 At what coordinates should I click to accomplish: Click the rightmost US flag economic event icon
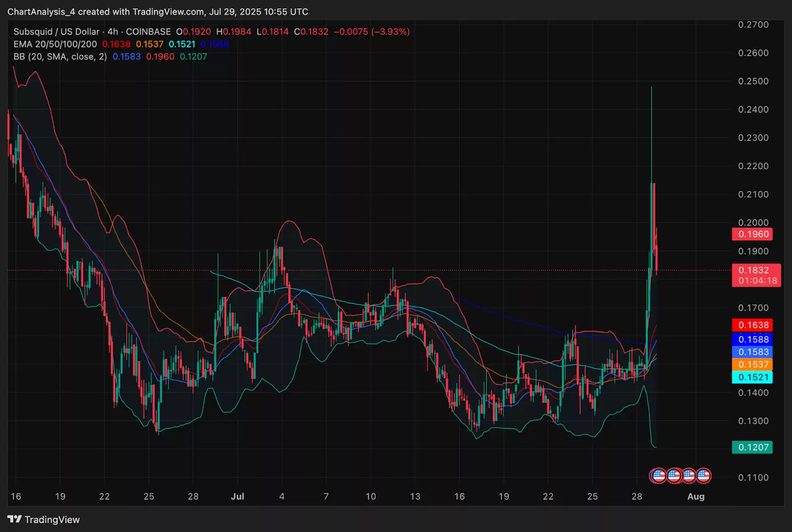(x=703, y=476)
